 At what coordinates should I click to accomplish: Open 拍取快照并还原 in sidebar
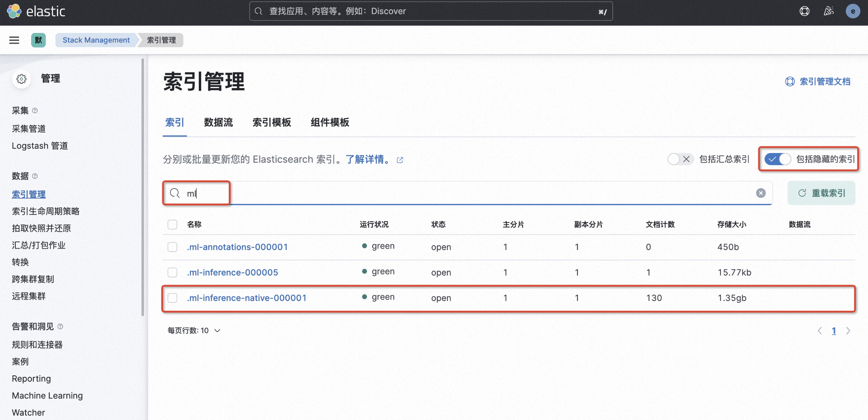(41, 228)
